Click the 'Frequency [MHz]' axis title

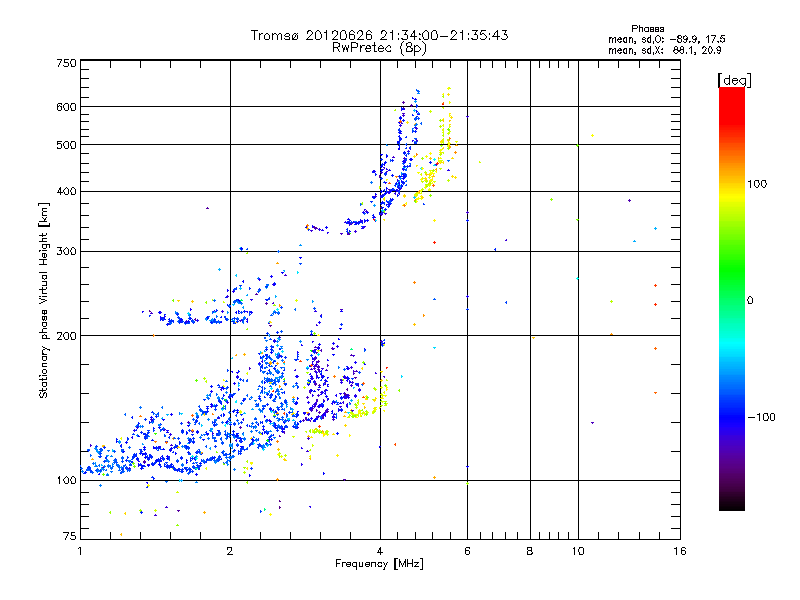tap(379, 564)
